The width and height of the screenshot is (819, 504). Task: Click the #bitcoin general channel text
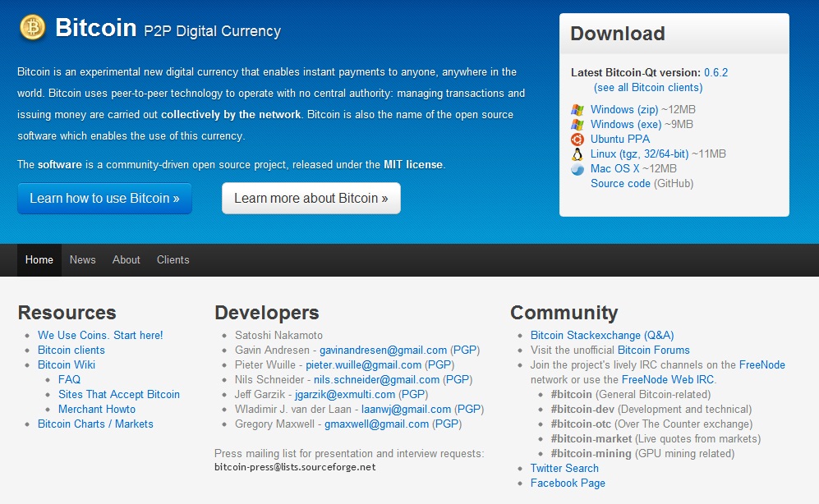tap(572, 395)
